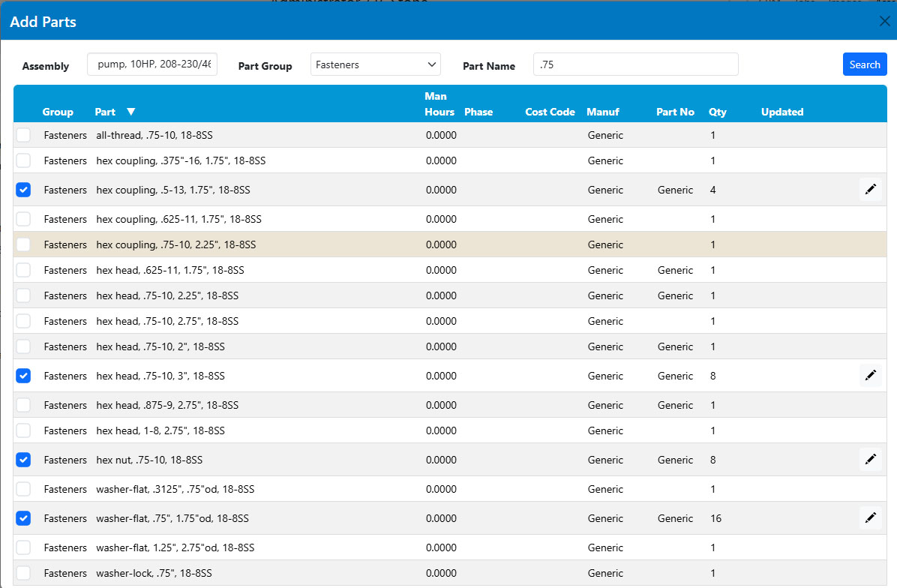Viewport: 897px width, 588px height.
Task: Click pencil icon for hex head .75-10, 3"
Action: click(870, 376)
